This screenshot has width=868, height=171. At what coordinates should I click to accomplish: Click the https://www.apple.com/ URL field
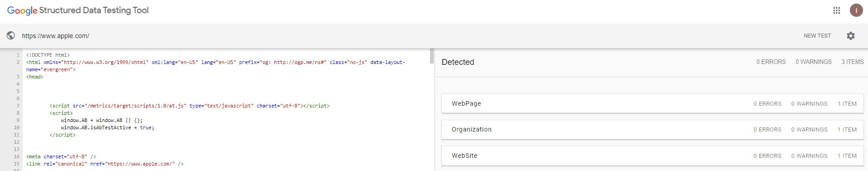[55, 36]
